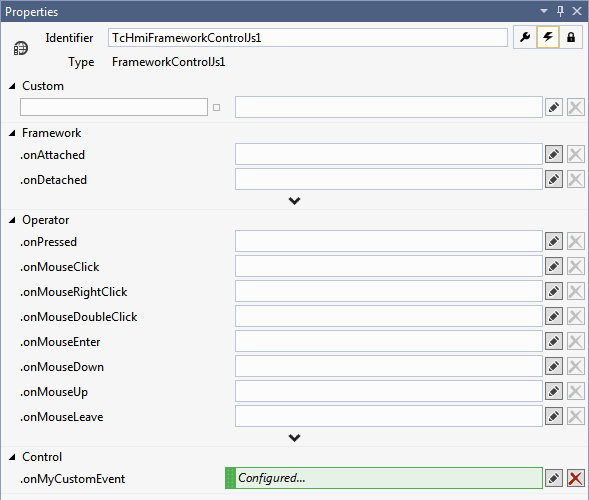The image size is (589, 500).
Task: Select the 'FrameworkControlJs1' type text
Action: coord(169,62)
